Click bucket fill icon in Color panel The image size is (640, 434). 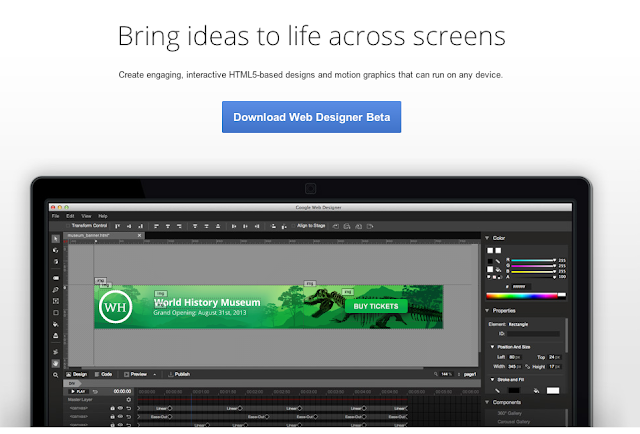click(x=498, y=269)
